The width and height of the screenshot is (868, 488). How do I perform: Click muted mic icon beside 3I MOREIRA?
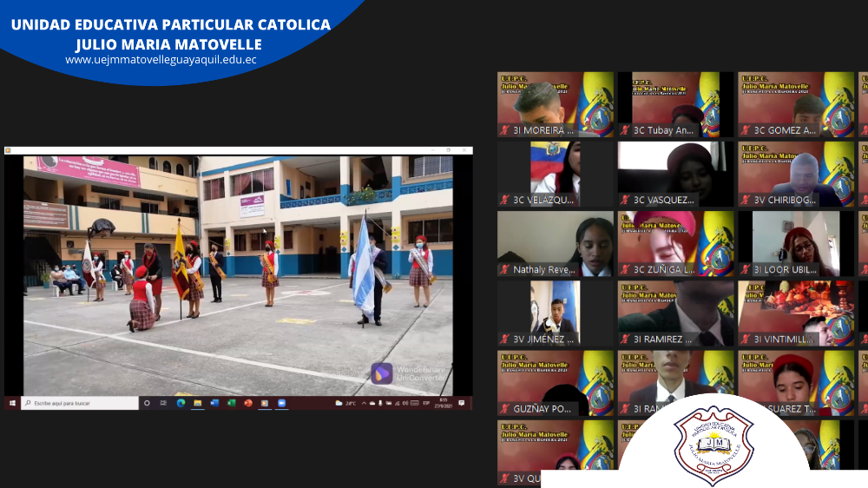tap(504, 130)
